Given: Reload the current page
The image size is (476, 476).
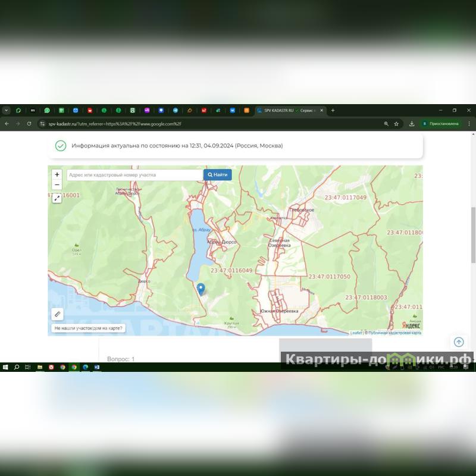Looking at the screenshot, I should coord(29,124).
